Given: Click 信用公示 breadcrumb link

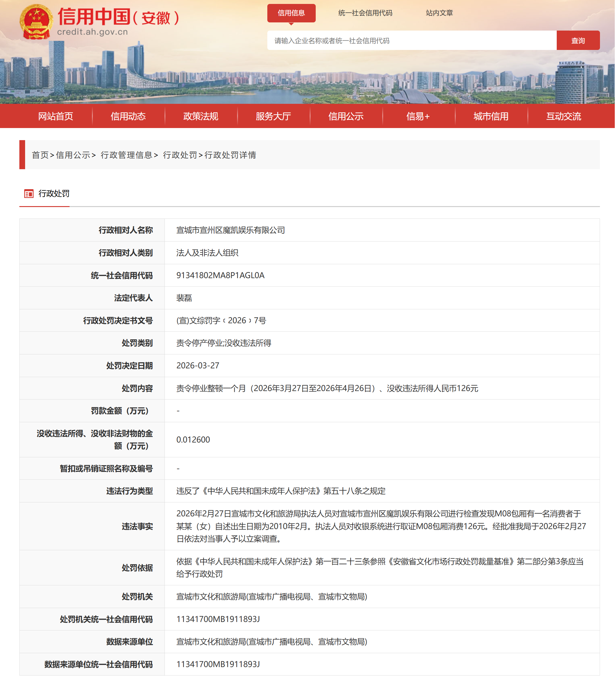Looking at the screenshot, I should [x=73, y=155].
